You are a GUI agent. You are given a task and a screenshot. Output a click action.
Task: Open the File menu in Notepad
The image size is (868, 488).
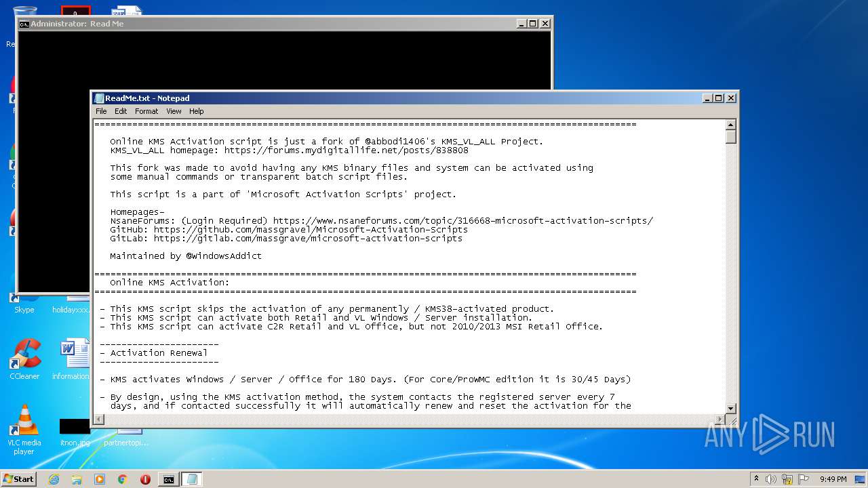pos(101,111)
